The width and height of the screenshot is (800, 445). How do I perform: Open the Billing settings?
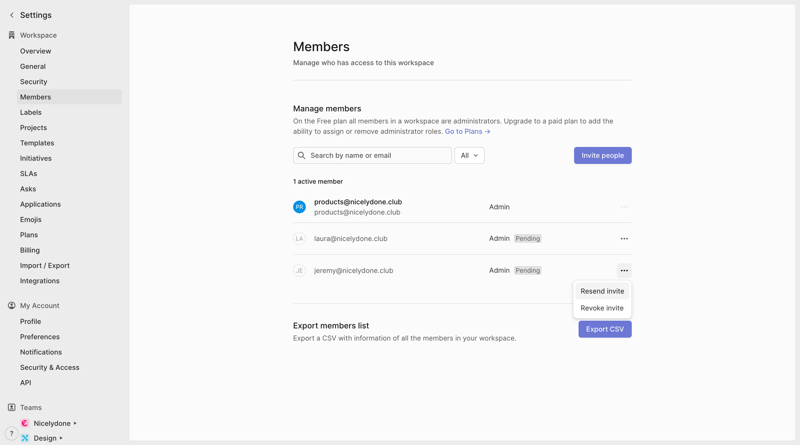[69, 250]
